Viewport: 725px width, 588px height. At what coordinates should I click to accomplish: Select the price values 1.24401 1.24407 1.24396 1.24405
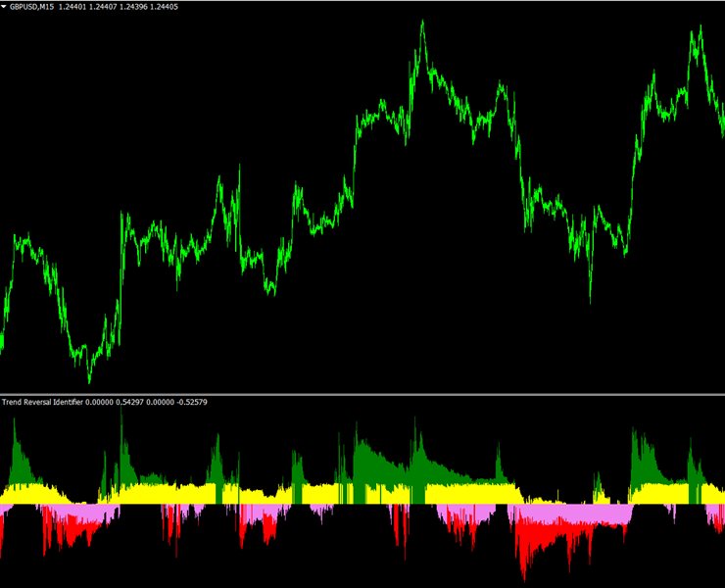click(119, 7)
